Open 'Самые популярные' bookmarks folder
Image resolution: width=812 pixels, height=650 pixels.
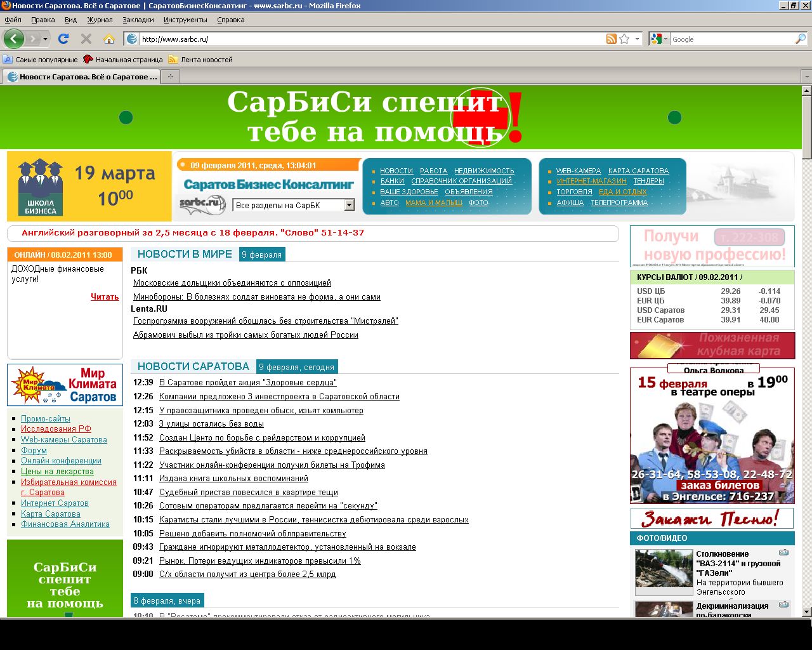(x=40, y=60)
